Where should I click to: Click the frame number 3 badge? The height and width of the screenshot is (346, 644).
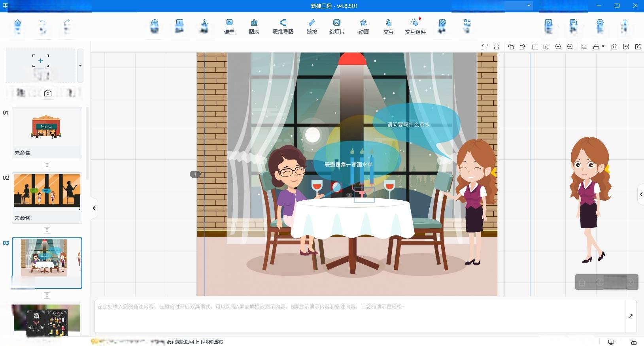tap(195, 174)
